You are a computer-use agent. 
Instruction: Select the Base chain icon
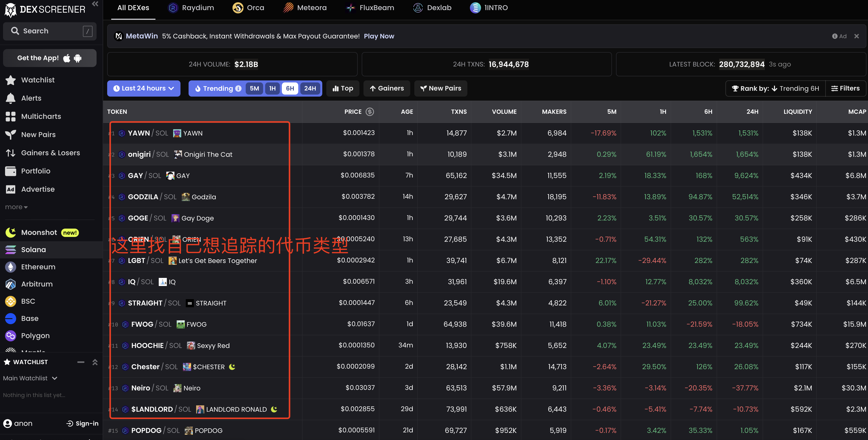tap(10, 318)
